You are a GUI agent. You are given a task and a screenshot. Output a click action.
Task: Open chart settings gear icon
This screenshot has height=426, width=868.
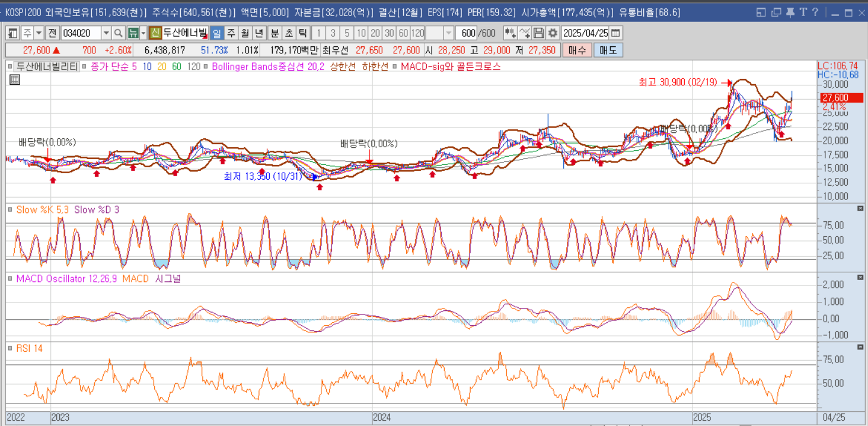click(x=553, y=33)
